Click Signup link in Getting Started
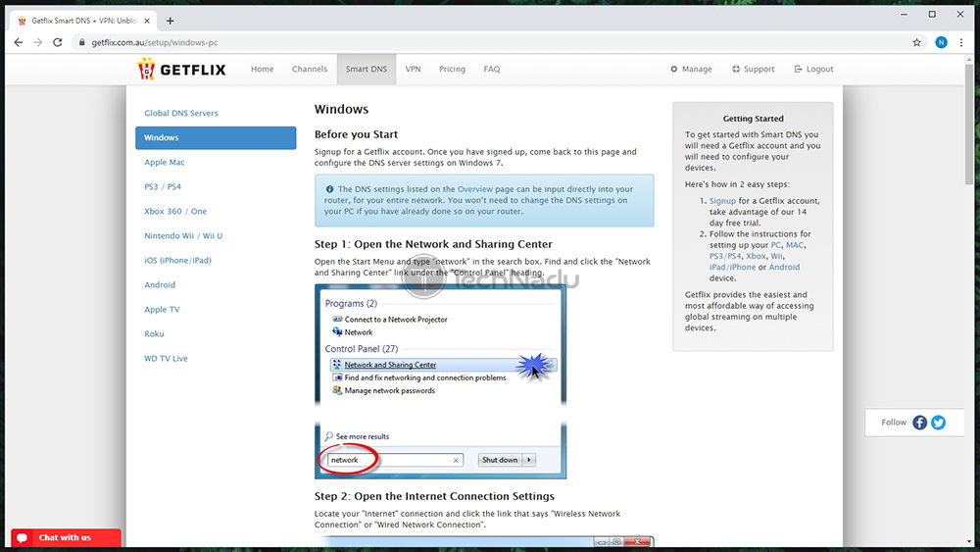This screenshot has height=552, width=980. pos(722,201)
